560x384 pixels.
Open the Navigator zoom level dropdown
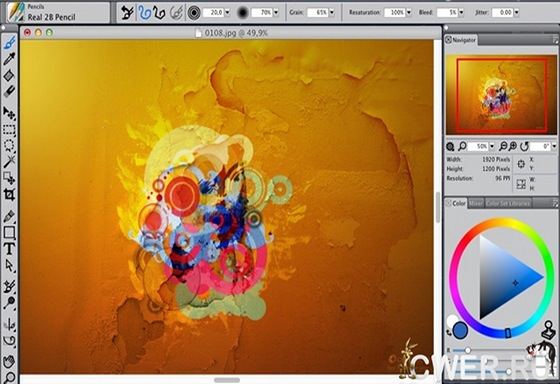pos(492,146)
